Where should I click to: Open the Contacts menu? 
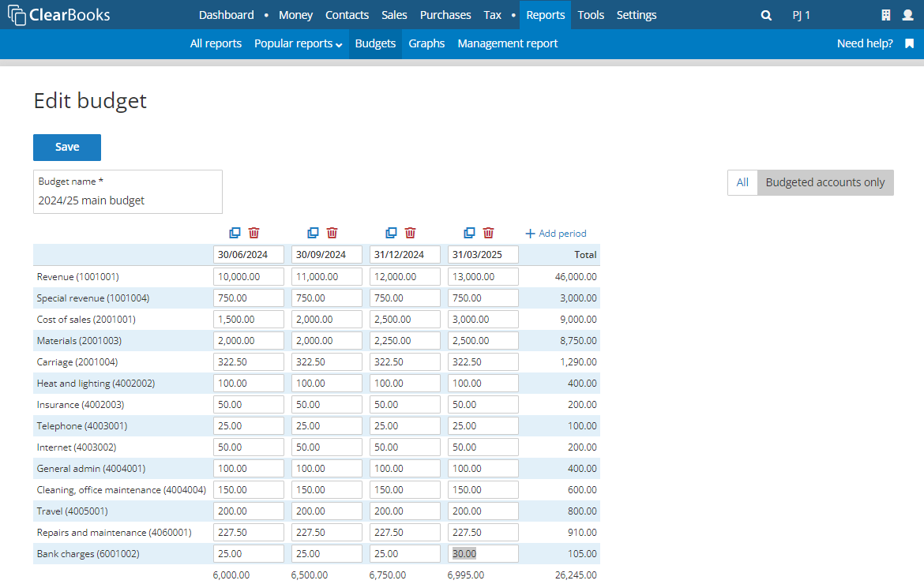coord(347,15)
